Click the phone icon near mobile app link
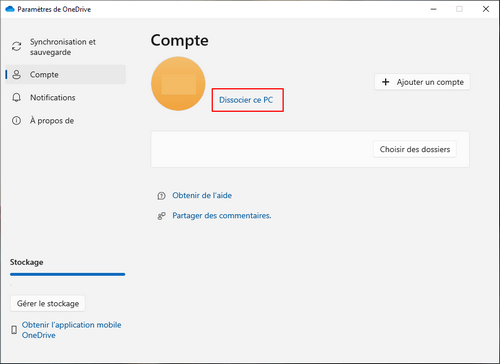This screenshot has width=500, height=364. 14,330
